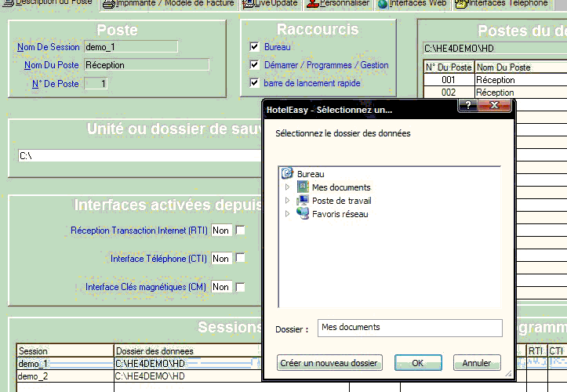Open the LiveUpdate tab
Viewport: 567px width, 392px height.
(271, 5)
